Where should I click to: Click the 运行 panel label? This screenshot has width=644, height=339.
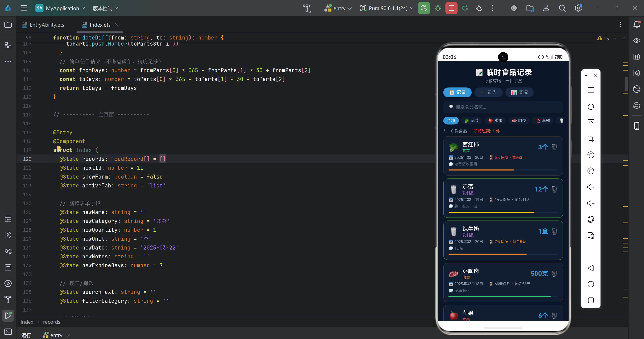point(26,335)
